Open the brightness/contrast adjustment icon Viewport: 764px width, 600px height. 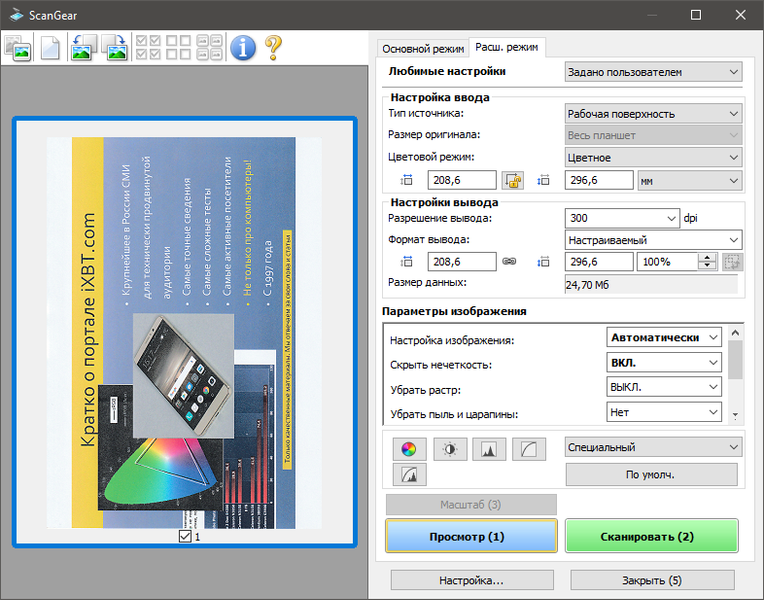pos(450,449)
